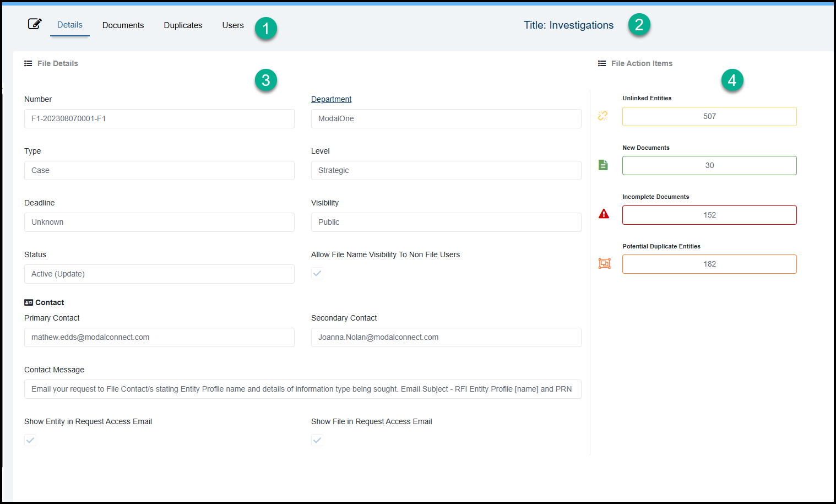Image resolution: width=836 pixels, height=504 pixels.
Task: Switch to the Documents tab
Action: 123,25
